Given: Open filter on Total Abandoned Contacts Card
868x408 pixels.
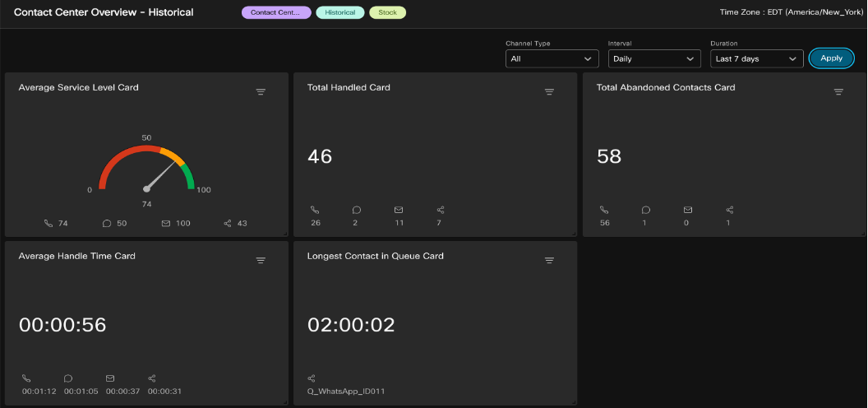Looking at the screenshot, I should coord(838,92).
